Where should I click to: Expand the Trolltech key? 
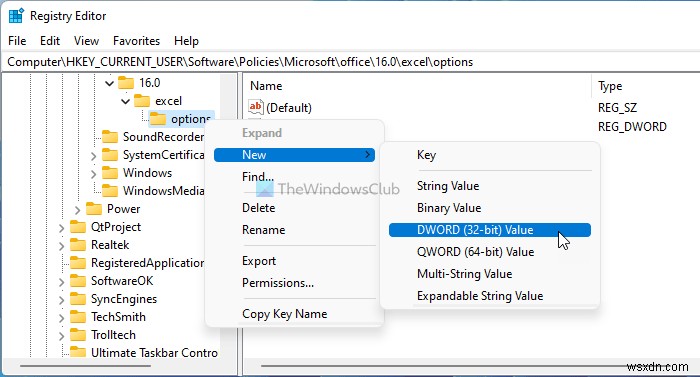click(x=61, y=336)
